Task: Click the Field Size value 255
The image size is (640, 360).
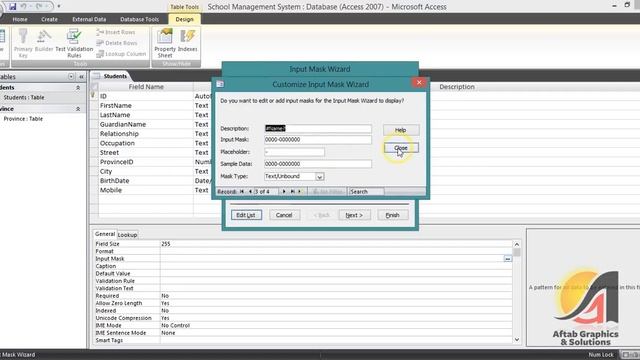Action: click(166, 244)
